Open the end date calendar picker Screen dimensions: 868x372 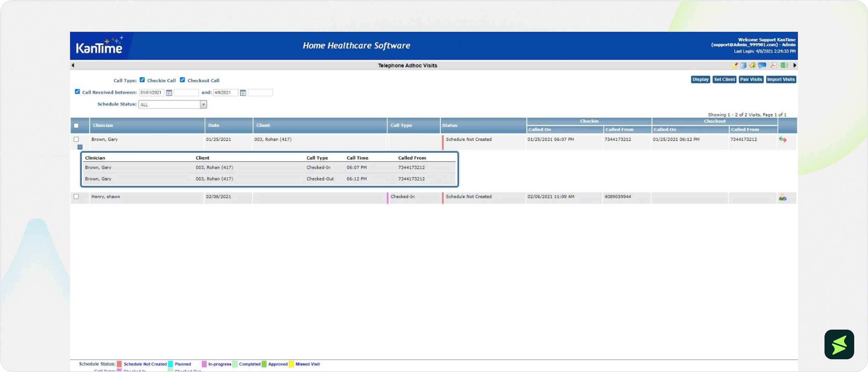pyautogui.click(x=243, y=93)
